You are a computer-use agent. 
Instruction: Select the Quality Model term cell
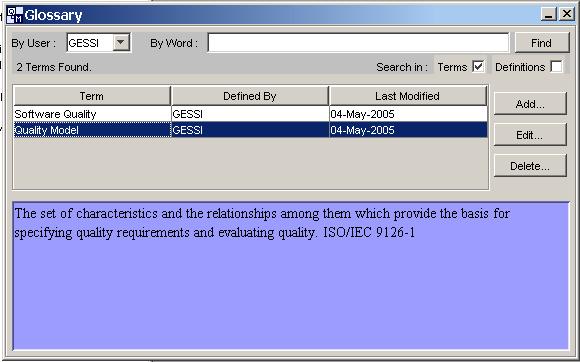coord(92,130)
